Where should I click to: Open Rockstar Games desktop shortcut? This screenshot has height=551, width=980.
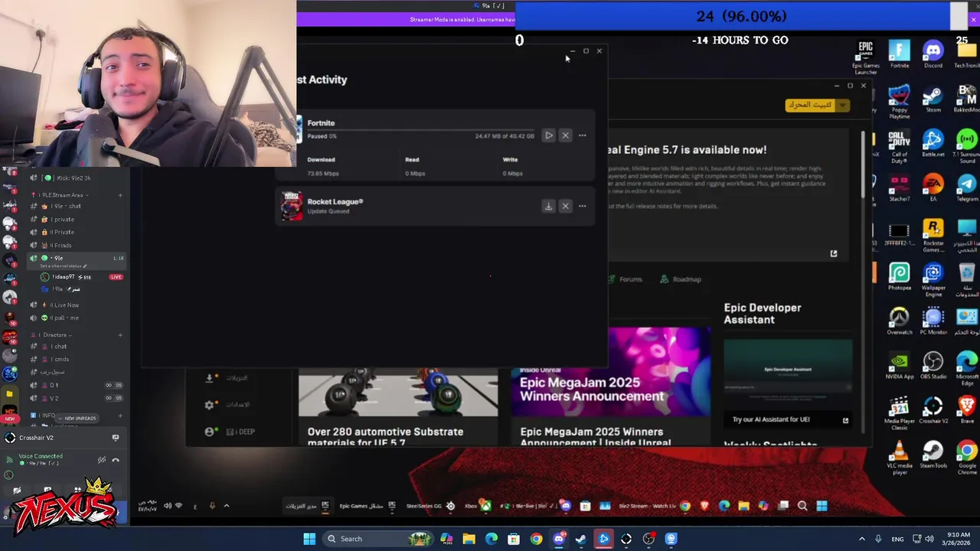pos(933,235)
